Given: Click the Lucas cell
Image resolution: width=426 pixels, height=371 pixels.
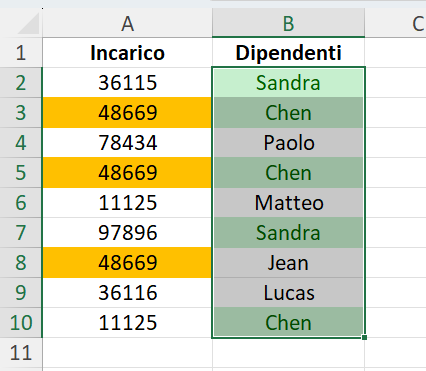Looking at the screenshot, I should (x=288, y=292).
